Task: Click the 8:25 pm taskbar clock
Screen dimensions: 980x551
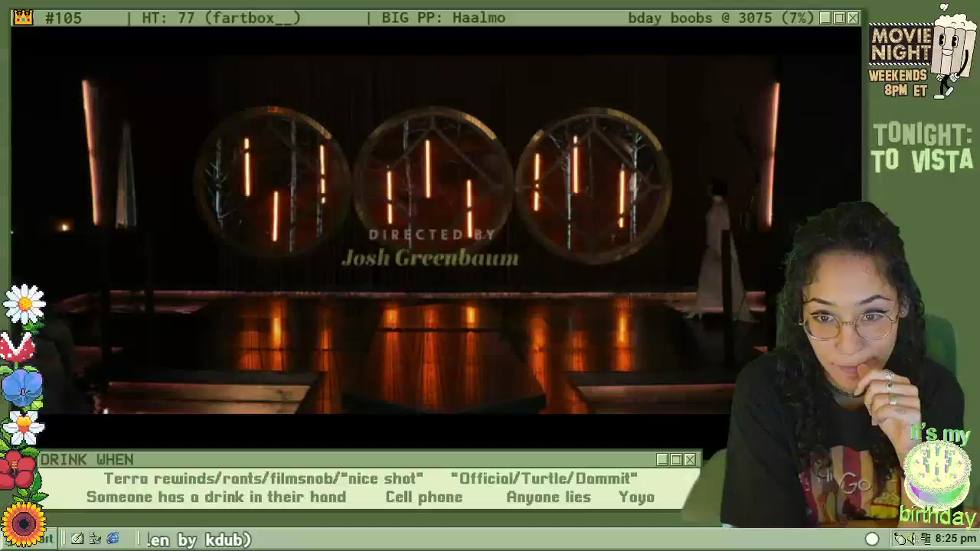Action: point(955,539)
